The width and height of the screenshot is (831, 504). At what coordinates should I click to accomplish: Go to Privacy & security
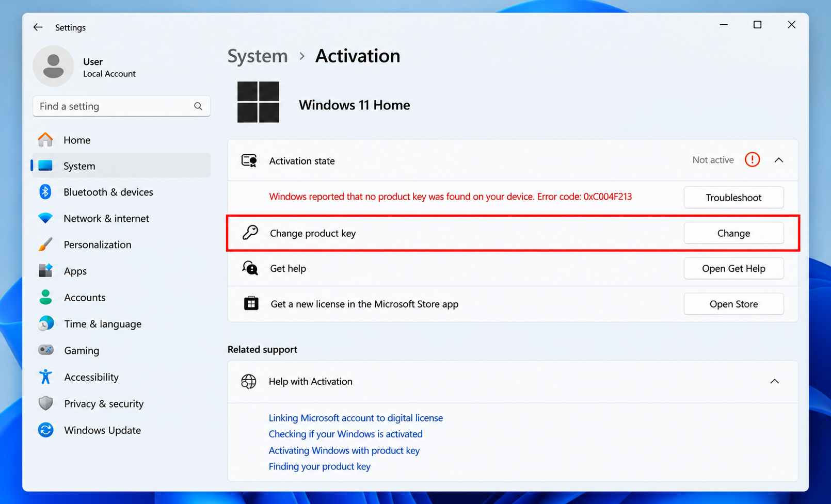pyautogui.click(x=121, y=403)
